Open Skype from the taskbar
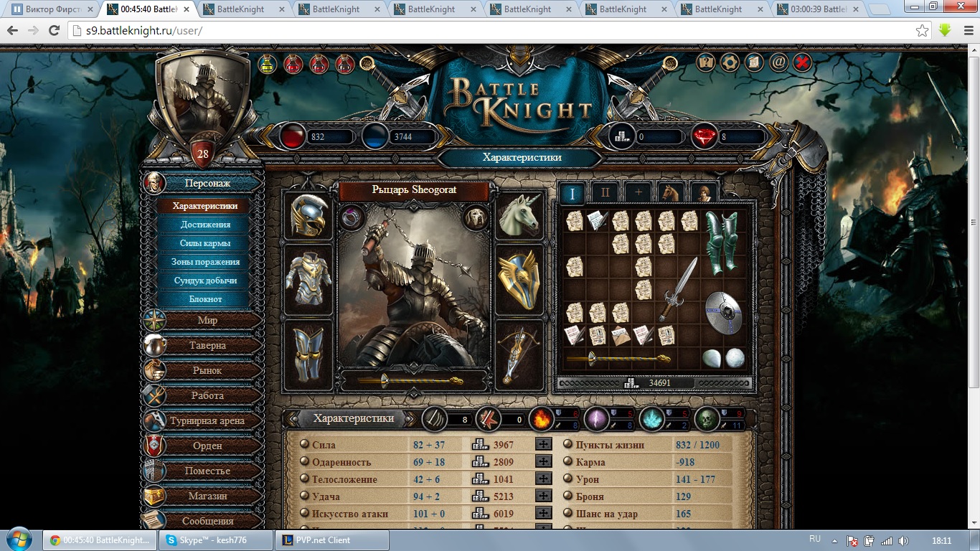This screenshot has width=980, height=551. coord(216,540)
